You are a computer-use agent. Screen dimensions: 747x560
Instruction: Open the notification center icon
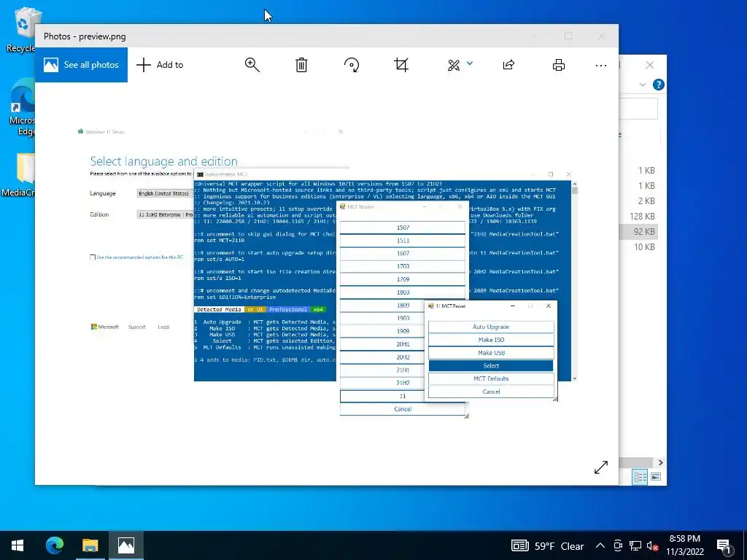[x=725, y=546]
